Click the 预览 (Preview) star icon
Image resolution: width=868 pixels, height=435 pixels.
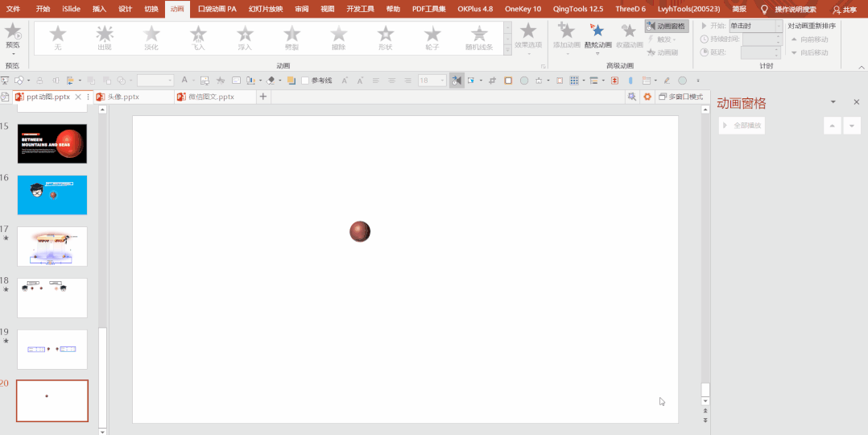pyautogui.click(x=13, y=31)
